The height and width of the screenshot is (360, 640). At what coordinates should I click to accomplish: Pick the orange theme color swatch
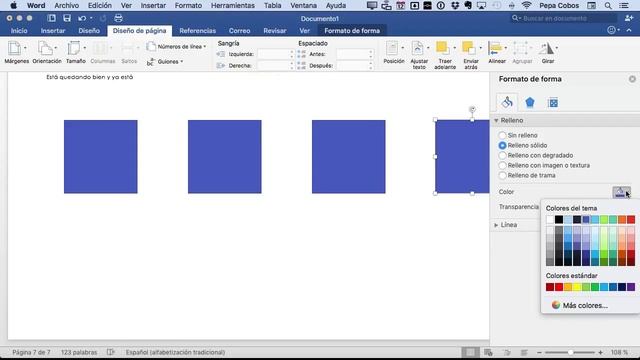click(x=622, y=220)
